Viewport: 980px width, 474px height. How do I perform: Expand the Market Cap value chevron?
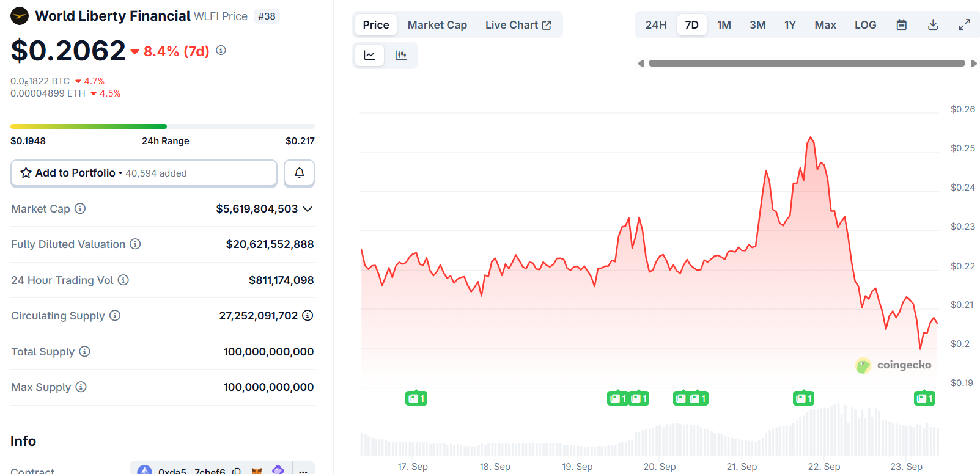[308, 209]
